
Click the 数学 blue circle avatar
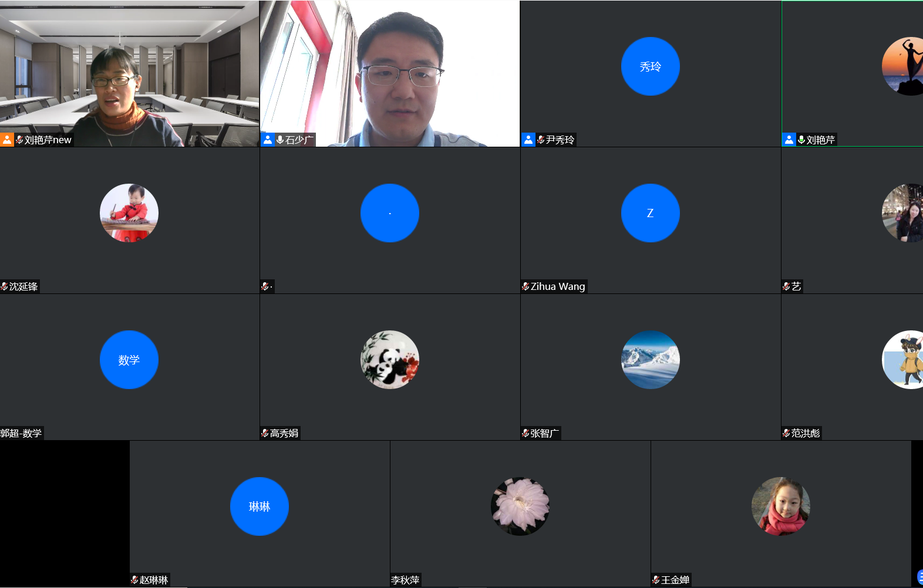point(129,360)
